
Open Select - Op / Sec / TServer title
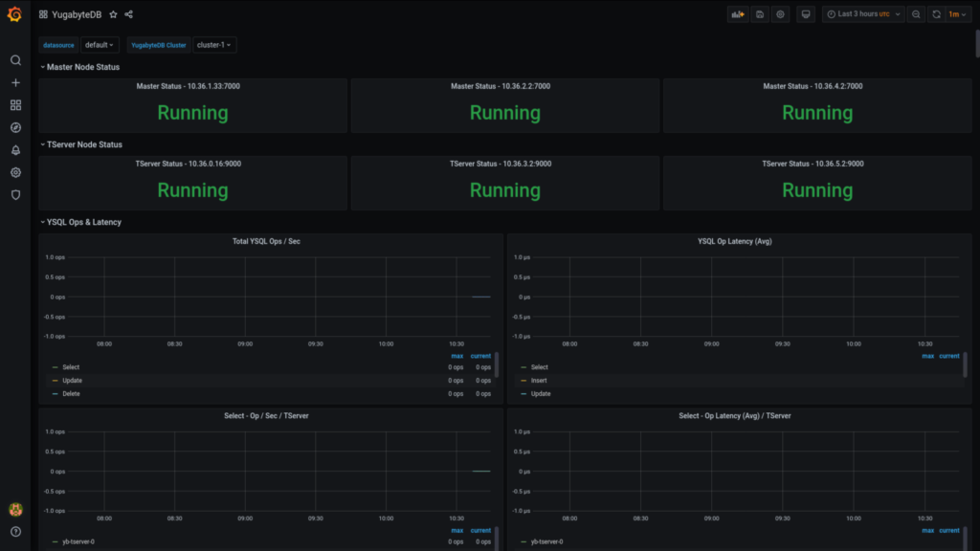(266, 415)
